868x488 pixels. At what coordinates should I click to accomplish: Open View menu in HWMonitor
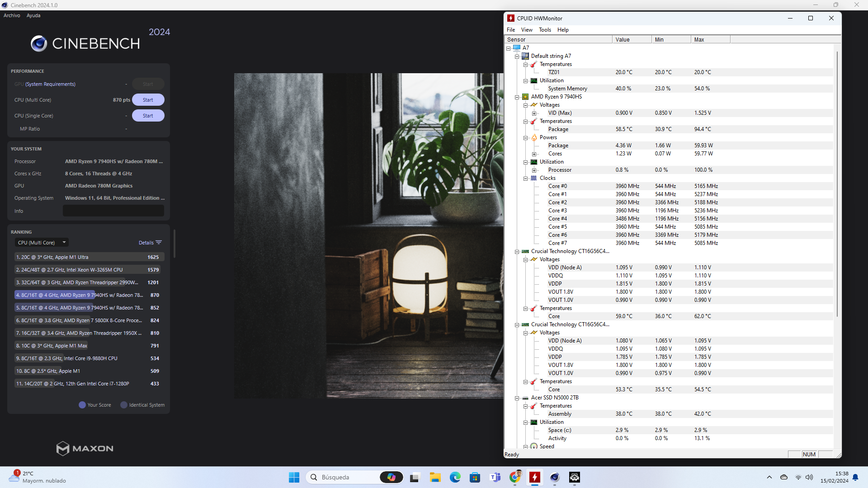527,30
